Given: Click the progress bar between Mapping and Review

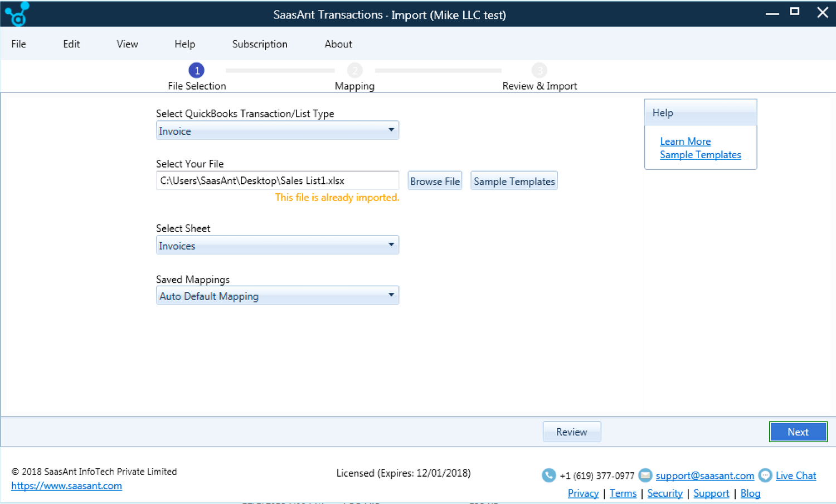Looking at the screenshot, I should pos(438,70).
